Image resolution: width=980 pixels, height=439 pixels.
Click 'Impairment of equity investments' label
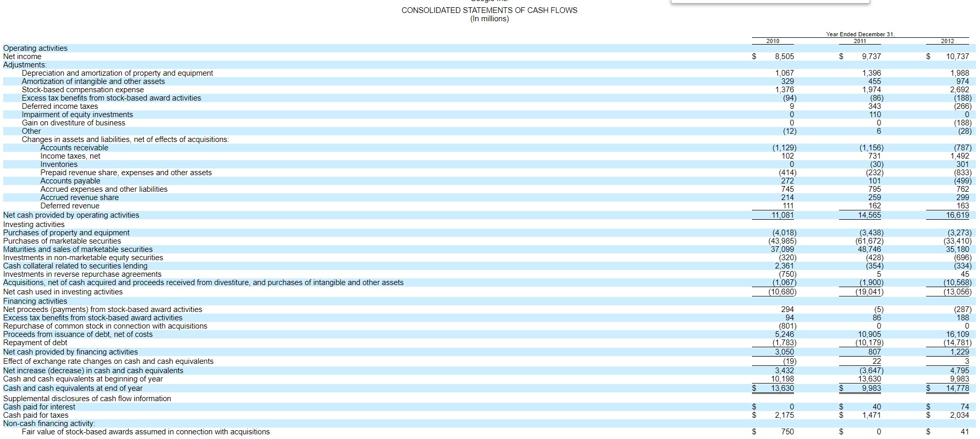pyautogui.click(x=77, y=115)
